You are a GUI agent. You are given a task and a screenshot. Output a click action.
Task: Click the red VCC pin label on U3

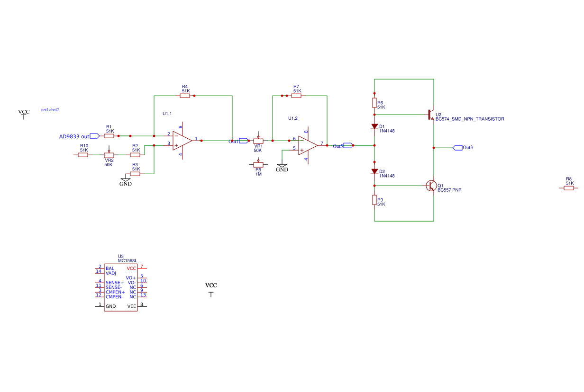pyautogui.click(x=131, y=268)
